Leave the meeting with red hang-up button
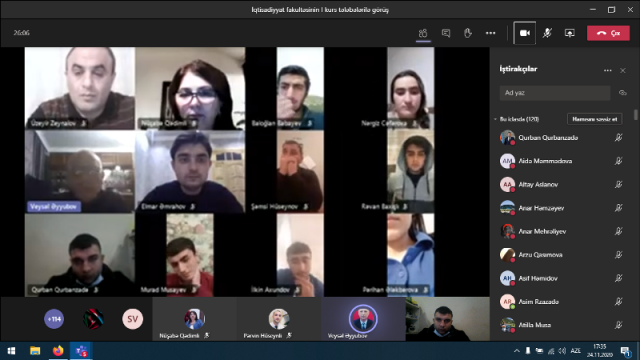640x360 pixels. tap(608, 33)
